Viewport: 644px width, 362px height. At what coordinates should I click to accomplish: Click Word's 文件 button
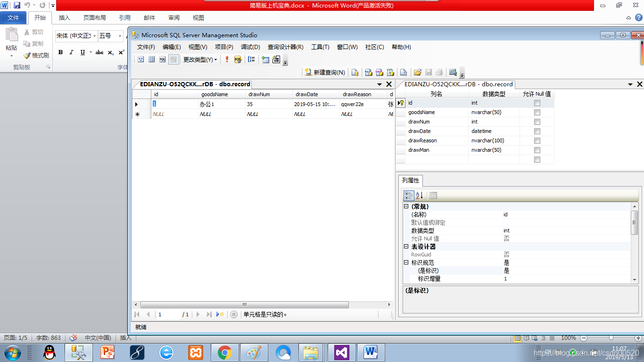coord(13,18)
